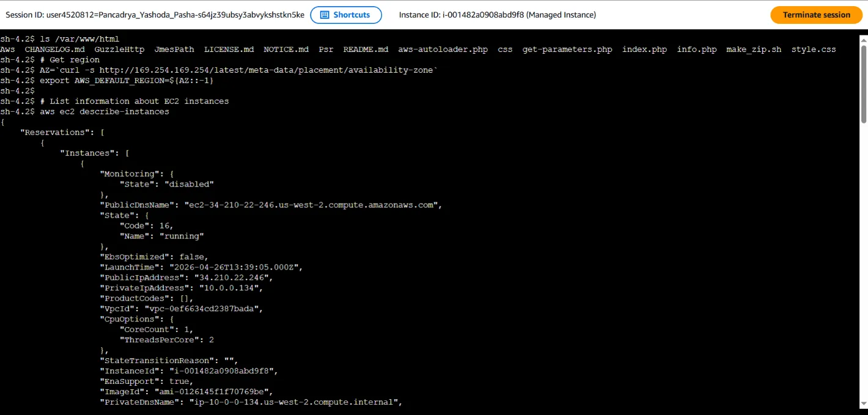This screenshot has height=415, width=868.
Task: Click the "State": "disabled" line
Action: tap(167, 185)
